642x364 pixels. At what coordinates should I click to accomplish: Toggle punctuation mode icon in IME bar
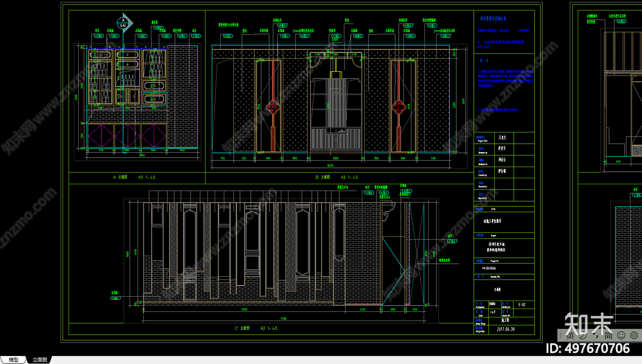click(596, 336)
